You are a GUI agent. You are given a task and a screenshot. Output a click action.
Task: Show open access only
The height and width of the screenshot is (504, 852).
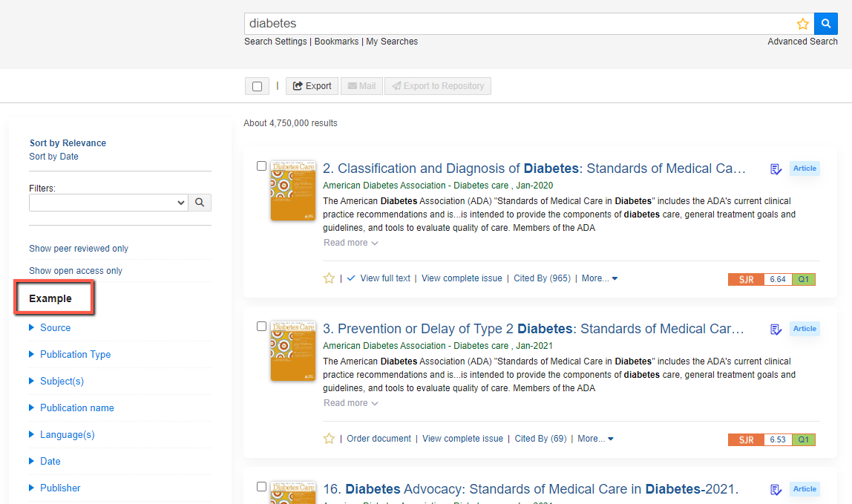click(x=76, y=271)
